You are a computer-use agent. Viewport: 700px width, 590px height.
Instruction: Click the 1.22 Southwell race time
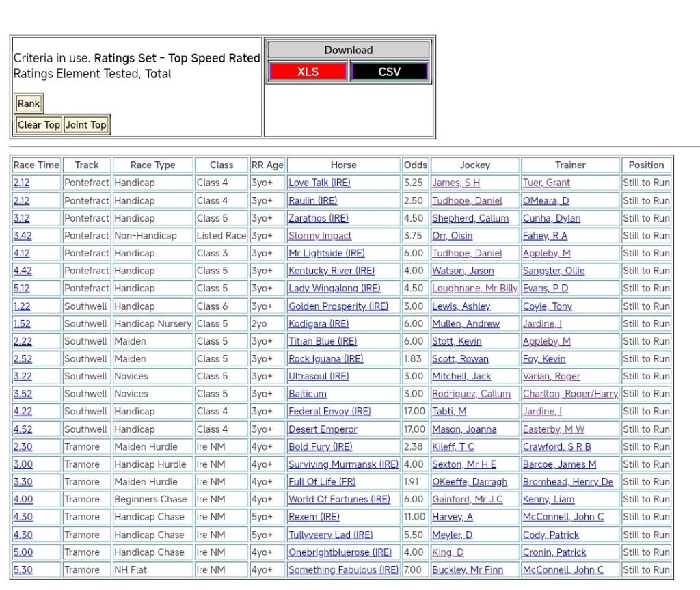click(x=22, y=306)
